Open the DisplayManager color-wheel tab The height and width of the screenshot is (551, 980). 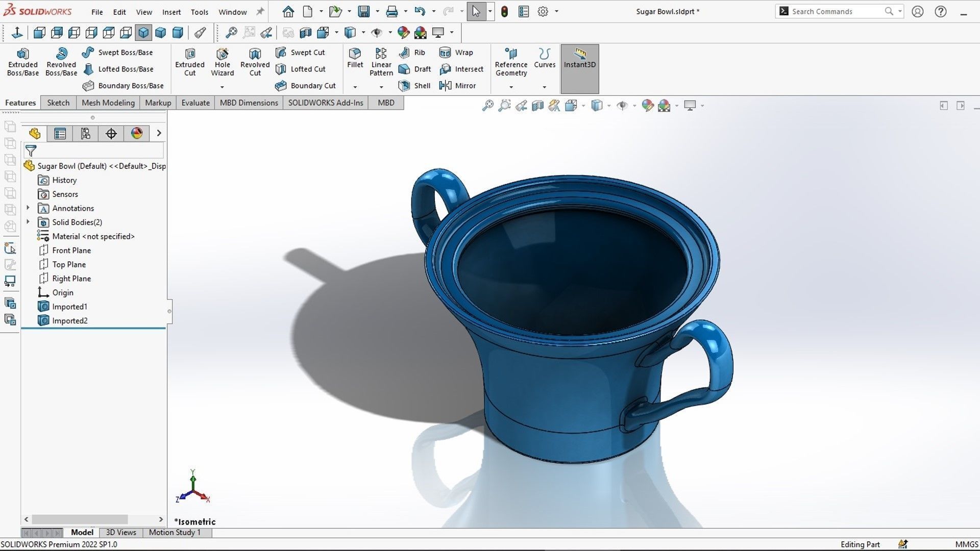tap(136, 134)
